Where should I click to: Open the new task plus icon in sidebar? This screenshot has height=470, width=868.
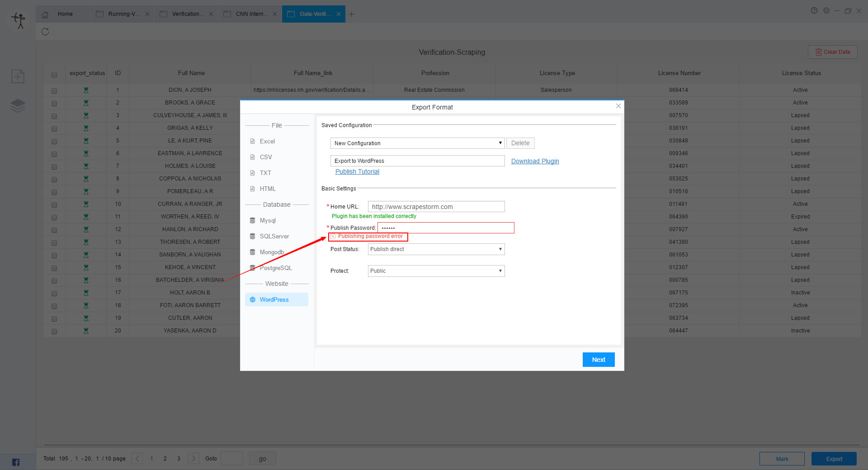[18, 76]
